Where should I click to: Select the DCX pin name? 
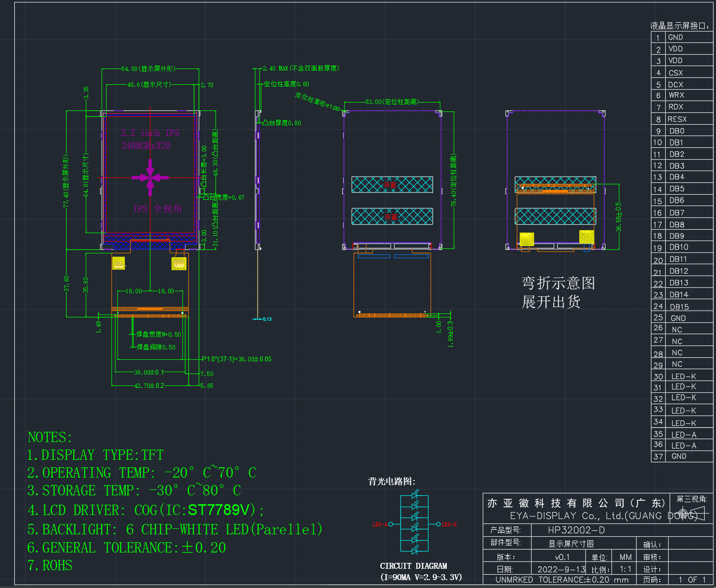pos(676,84)
